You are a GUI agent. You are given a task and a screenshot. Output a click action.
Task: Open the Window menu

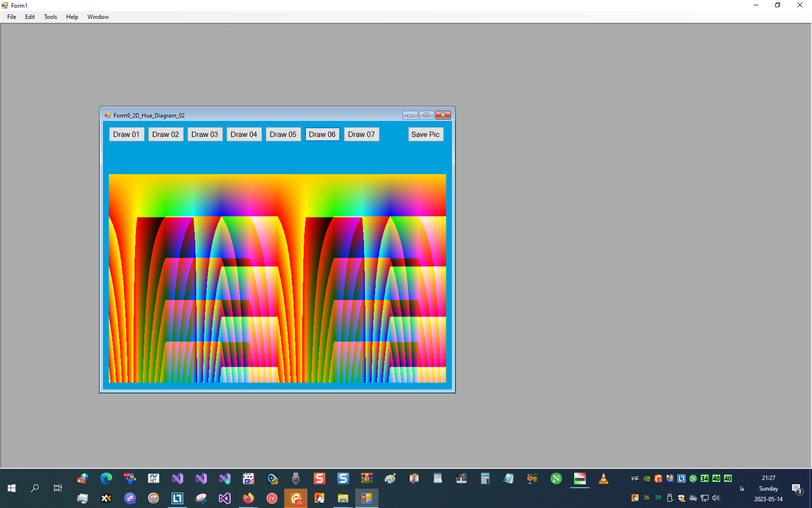click(98, 17)
